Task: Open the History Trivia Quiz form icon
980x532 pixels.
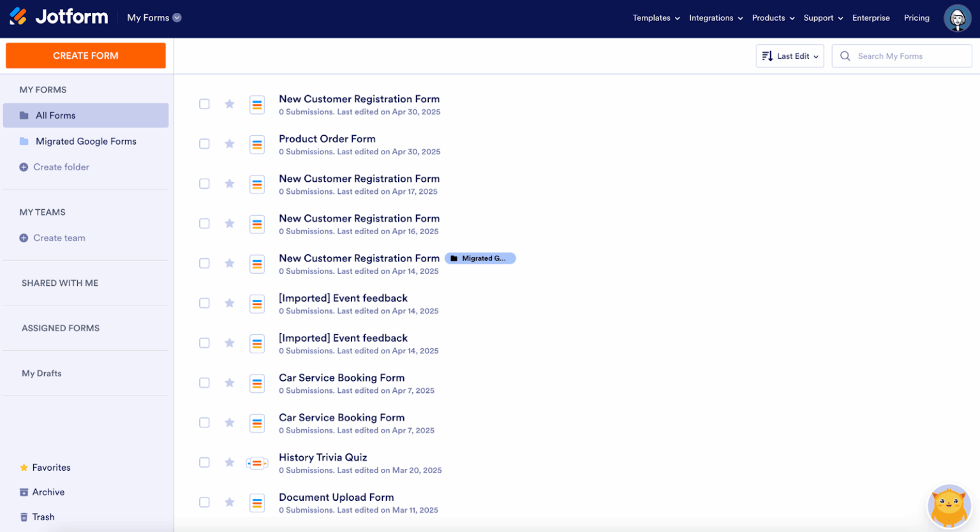Action: [x=257, y=462]
